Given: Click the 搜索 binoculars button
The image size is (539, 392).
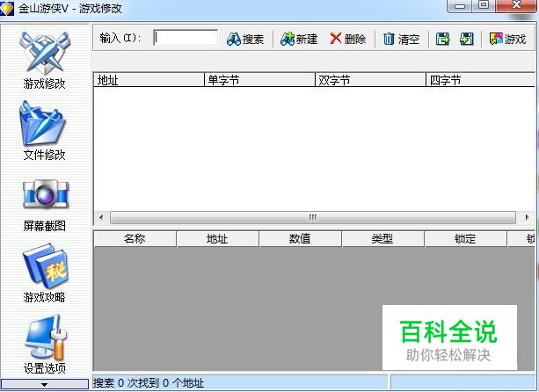Looking at the screenshot, I should coord(245,39).
